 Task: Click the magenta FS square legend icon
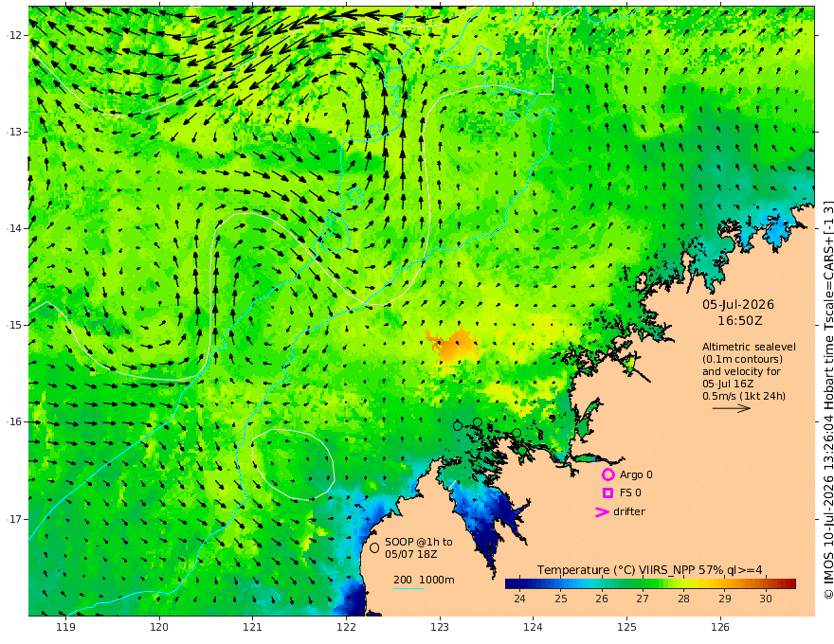(x=607, y=492)
